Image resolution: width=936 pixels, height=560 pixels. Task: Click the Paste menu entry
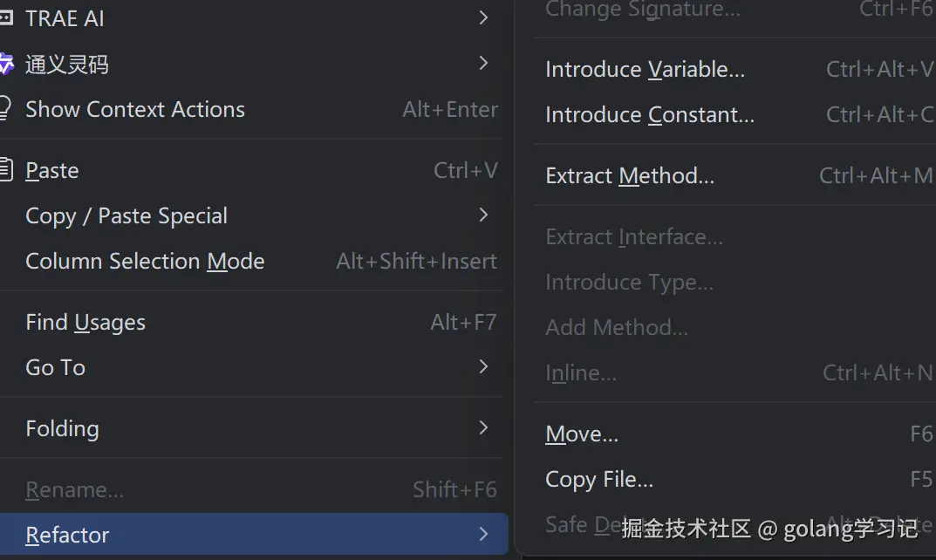(52, 170)
